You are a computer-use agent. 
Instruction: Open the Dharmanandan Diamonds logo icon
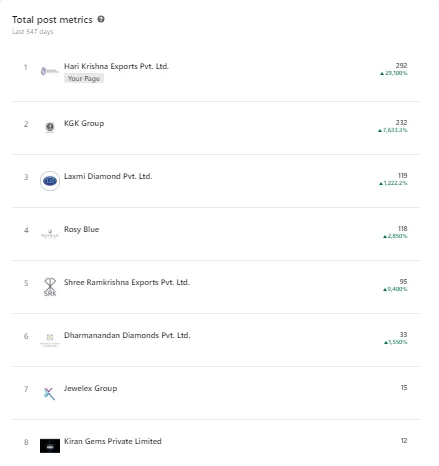50,340
